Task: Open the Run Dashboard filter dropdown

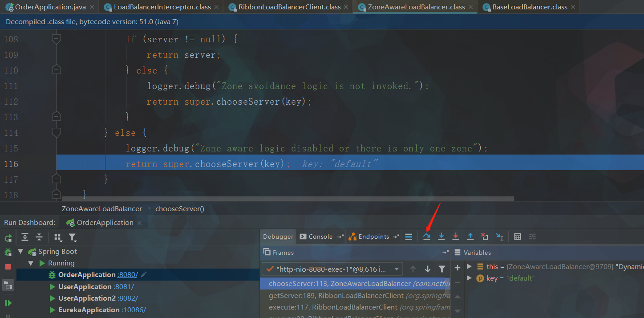Action: click(x=73, y=237)
